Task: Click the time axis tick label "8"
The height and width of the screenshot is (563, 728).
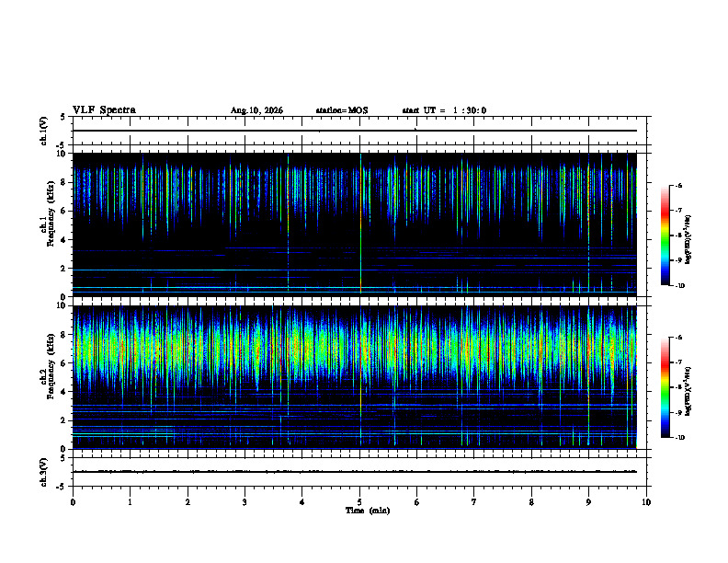Action: [531, 502]
